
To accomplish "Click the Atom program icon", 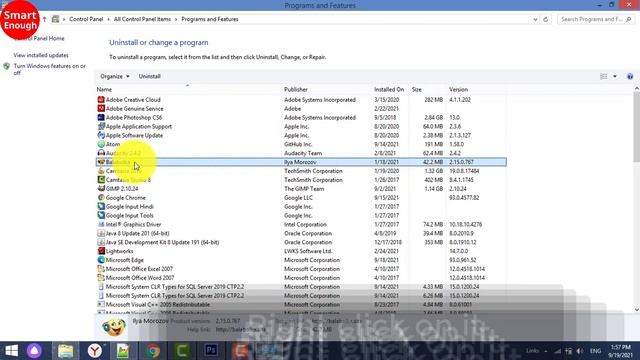I will 101,144.
